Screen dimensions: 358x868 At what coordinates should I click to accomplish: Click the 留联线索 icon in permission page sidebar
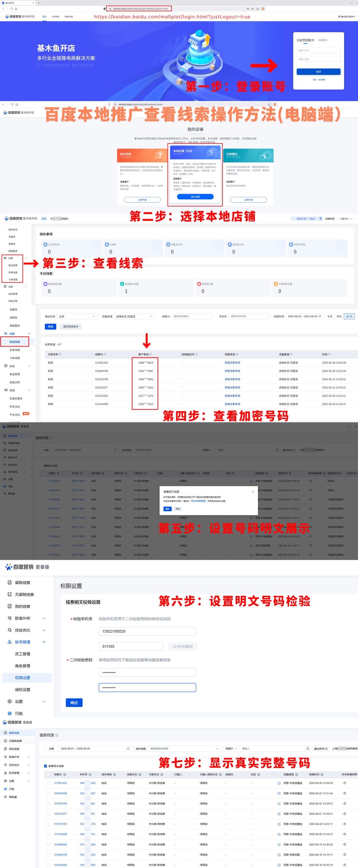point(10,583)
